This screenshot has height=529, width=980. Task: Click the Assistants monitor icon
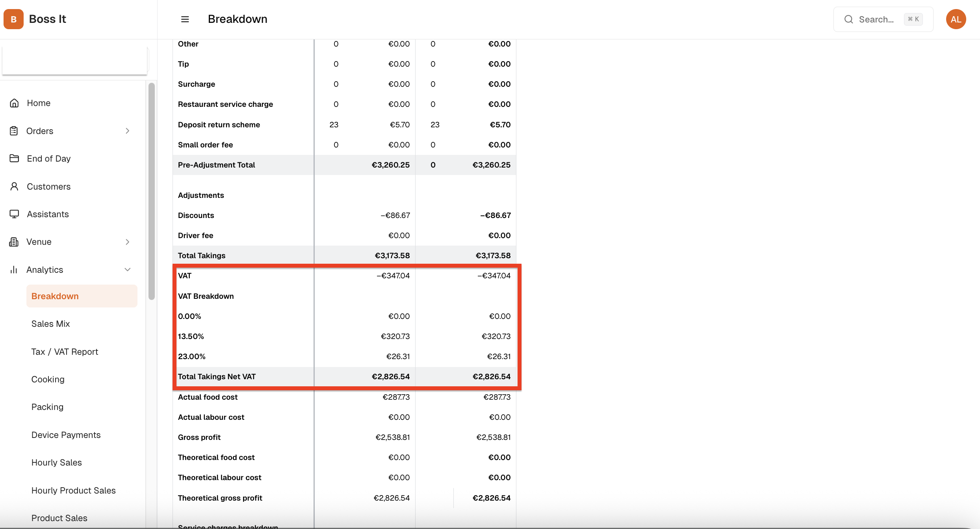pos(14,214)
